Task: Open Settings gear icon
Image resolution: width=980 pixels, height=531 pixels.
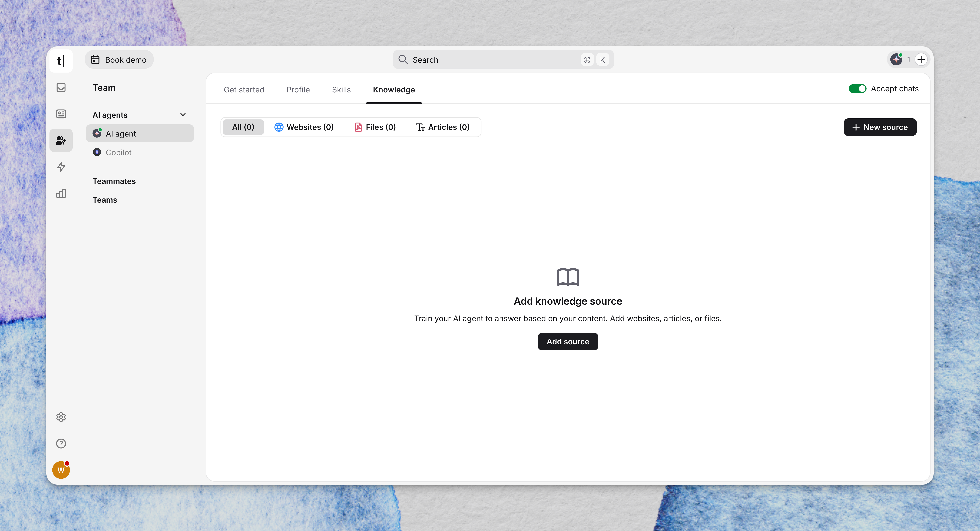Action: 61,417
